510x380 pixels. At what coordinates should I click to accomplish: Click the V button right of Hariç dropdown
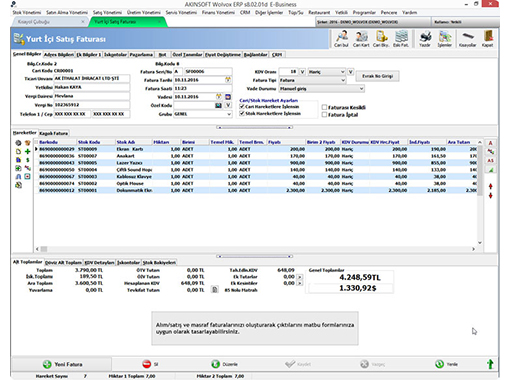tap(351, 72)
